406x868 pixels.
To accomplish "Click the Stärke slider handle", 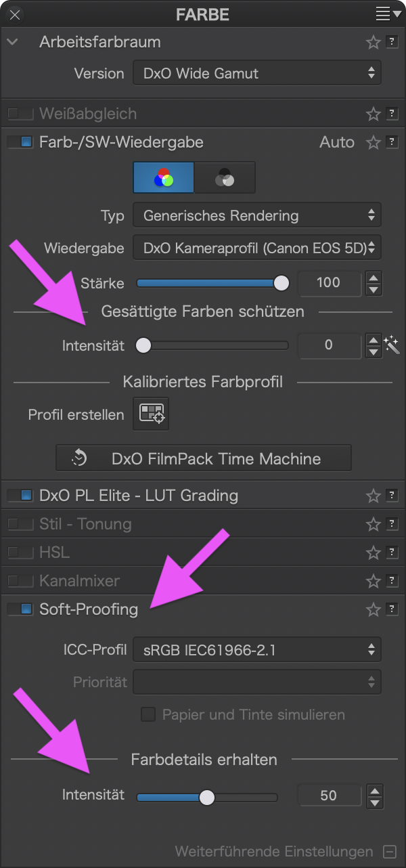I will (281, 282).
